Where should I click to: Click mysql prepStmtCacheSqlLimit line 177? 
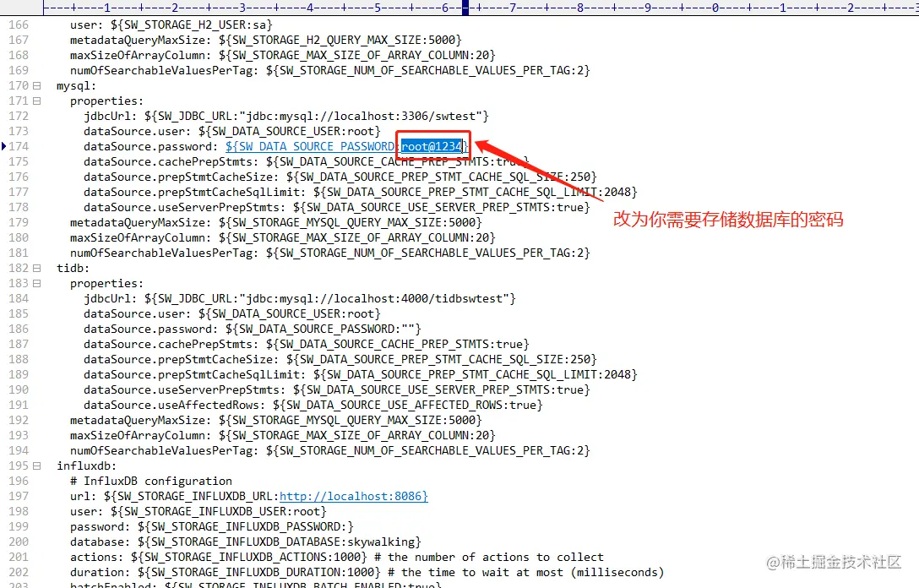coord(360,193)
